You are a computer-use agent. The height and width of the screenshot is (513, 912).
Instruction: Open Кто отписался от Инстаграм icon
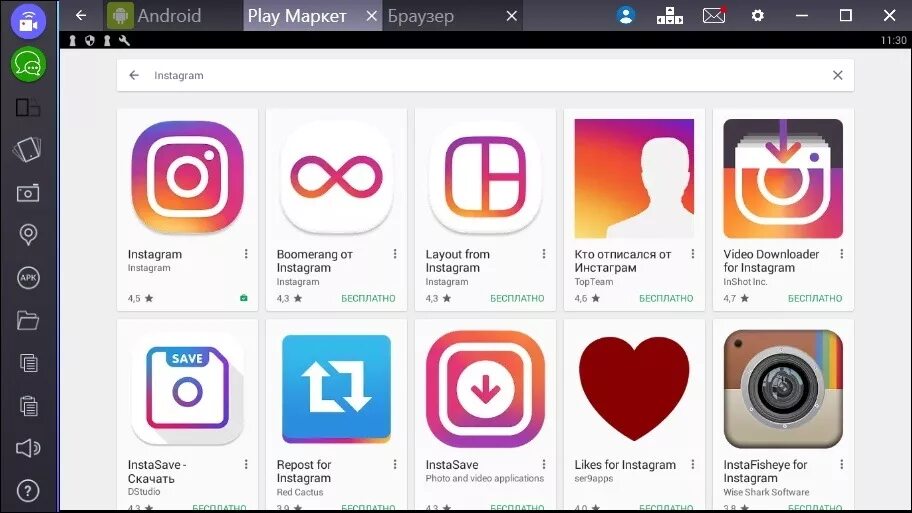[634, 179]
